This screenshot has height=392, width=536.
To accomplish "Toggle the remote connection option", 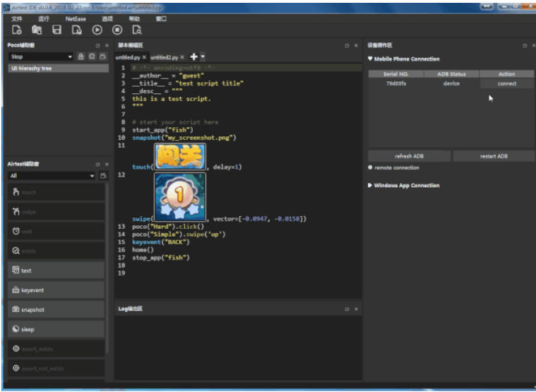I will [370, 167].
